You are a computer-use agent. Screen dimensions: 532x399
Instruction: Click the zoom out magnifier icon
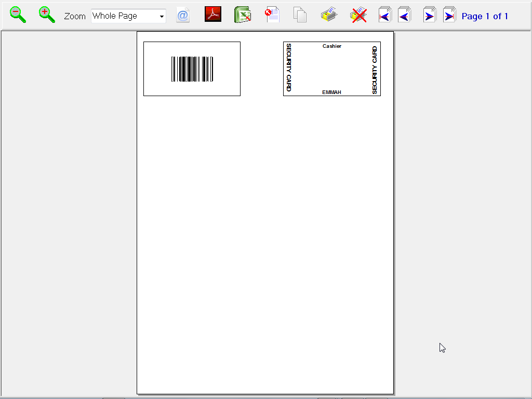(18, 15)
